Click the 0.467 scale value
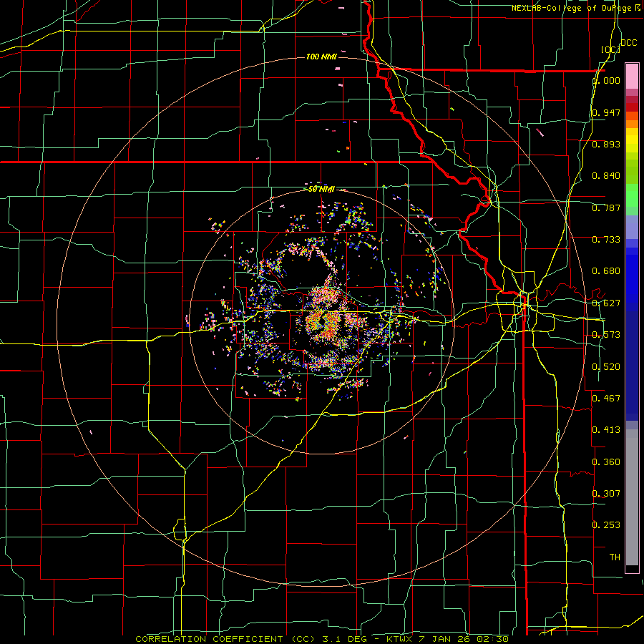Viewport: 644px width, 644px height. click(x=606, y=399)
